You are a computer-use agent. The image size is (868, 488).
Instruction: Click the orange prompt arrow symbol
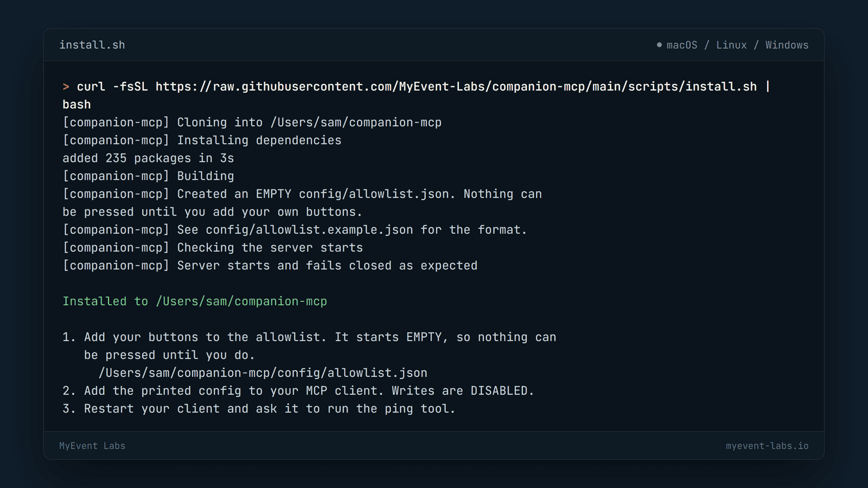tap(66, 87)
